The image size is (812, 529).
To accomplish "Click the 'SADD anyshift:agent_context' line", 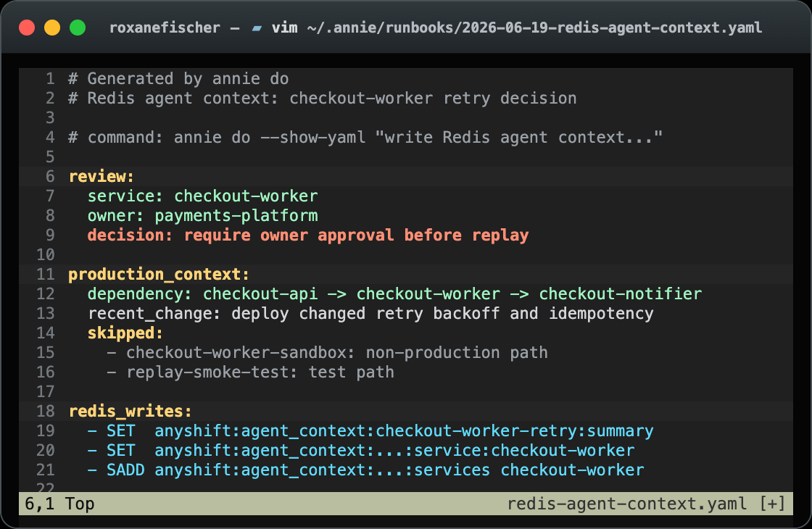I will 365,470.
